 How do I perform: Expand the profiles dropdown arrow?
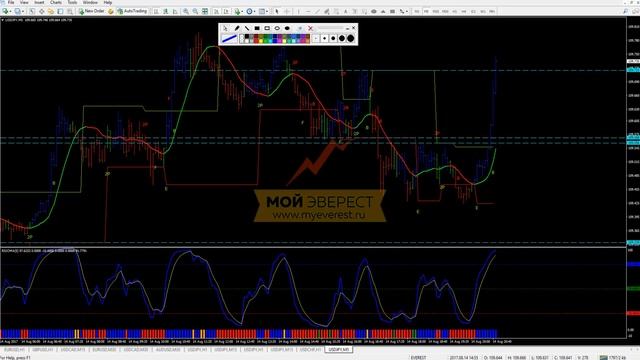(23, 11)
